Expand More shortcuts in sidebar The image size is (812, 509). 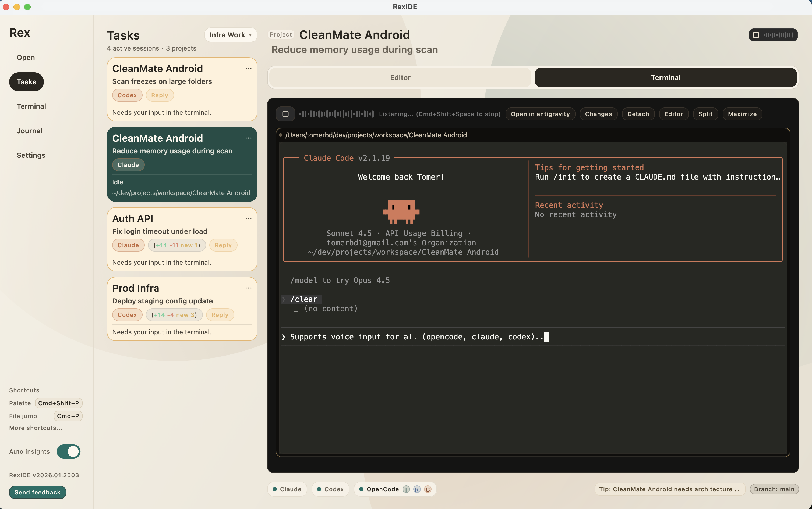(36, 428)
